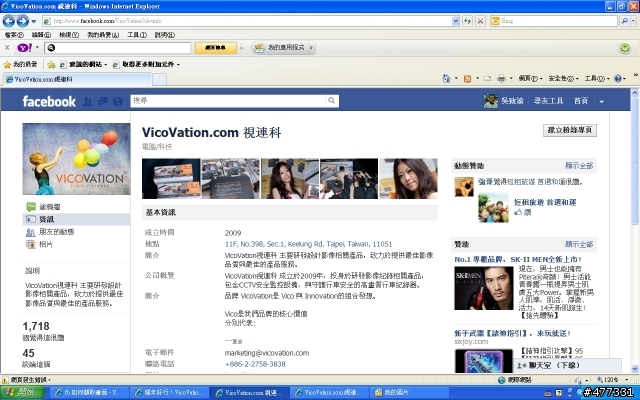Viewport: 640px width, 400px height.
Task: Open the View menu
Action: click(x=69, y=35)
